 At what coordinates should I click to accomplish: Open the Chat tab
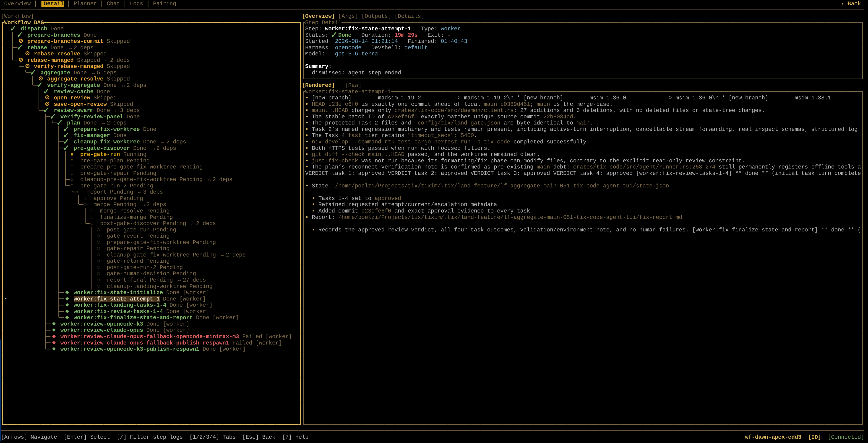coord(113,4)
